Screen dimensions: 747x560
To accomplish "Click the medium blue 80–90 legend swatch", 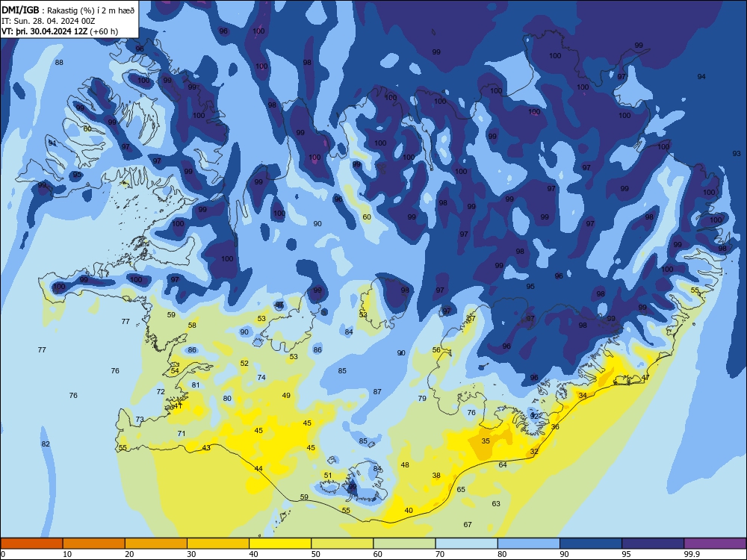I will tap(529, 544).
